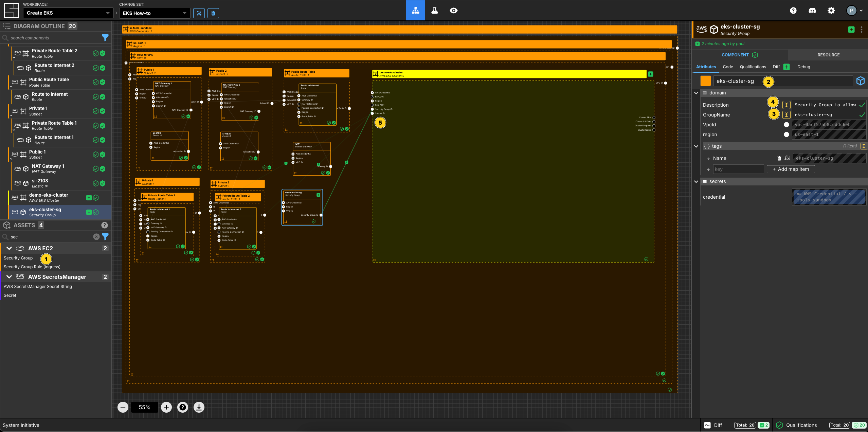Open the Attributes tab
Image resolution: width=868 pixels, height=432 pixels.
tap(706, 67)
